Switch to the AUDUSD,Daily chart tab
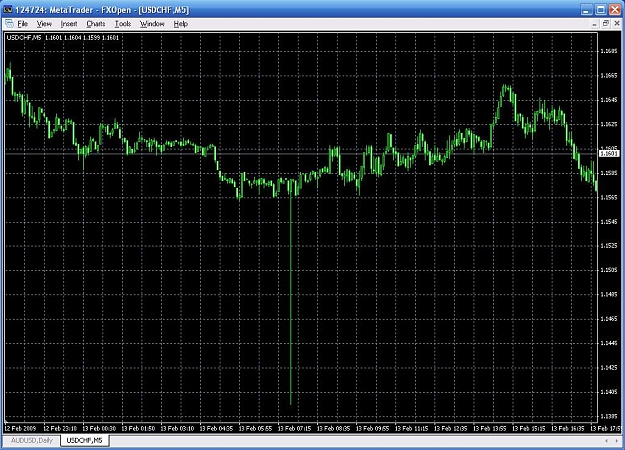This screenshot has width=625, height=450. click(31, 440)
